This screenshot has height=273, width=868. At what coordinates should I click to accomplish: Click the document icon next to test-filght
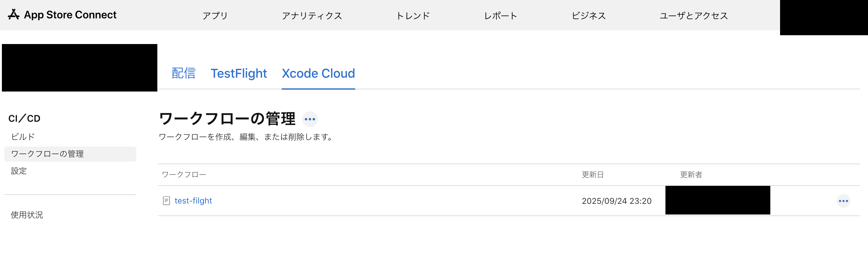coord(166,201)
